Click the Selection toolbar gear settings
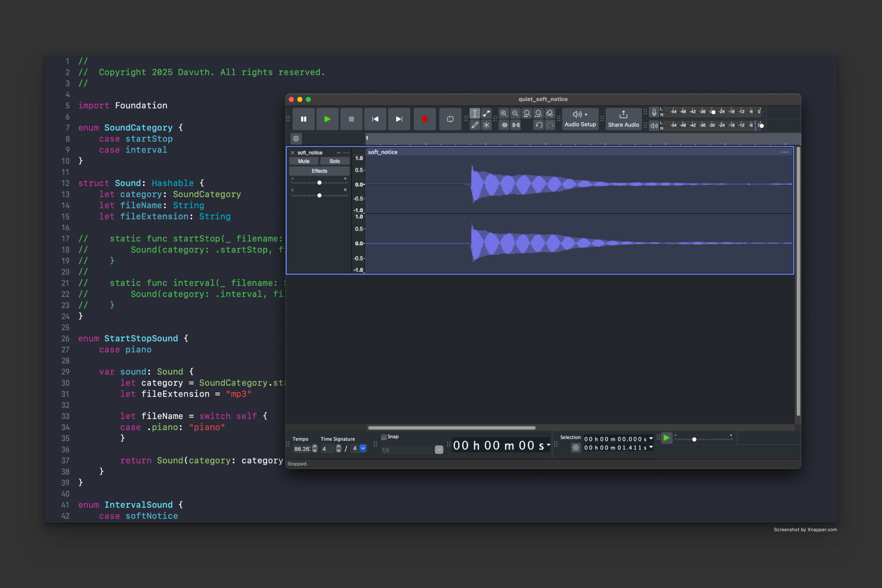The height and width of the screenshot is (588, 882). click(x=576, y=448)
